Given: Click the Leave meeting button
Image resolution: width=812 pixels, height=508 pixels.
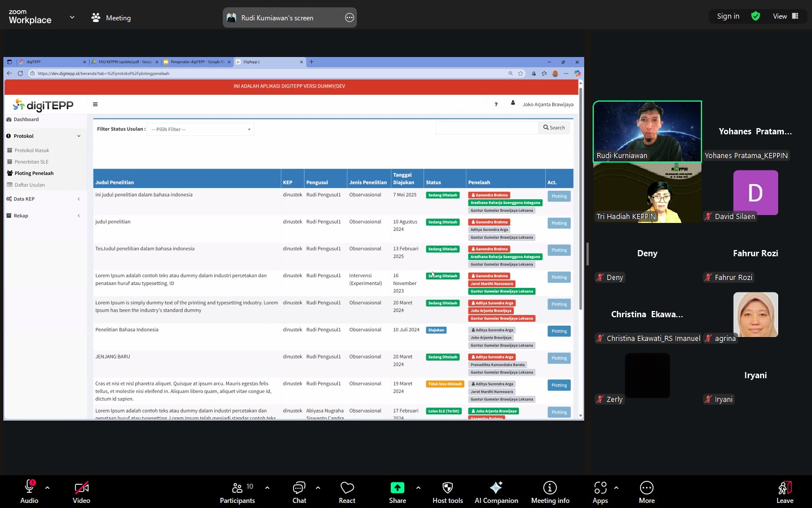Looking at the screenshot, I should 784,492.
